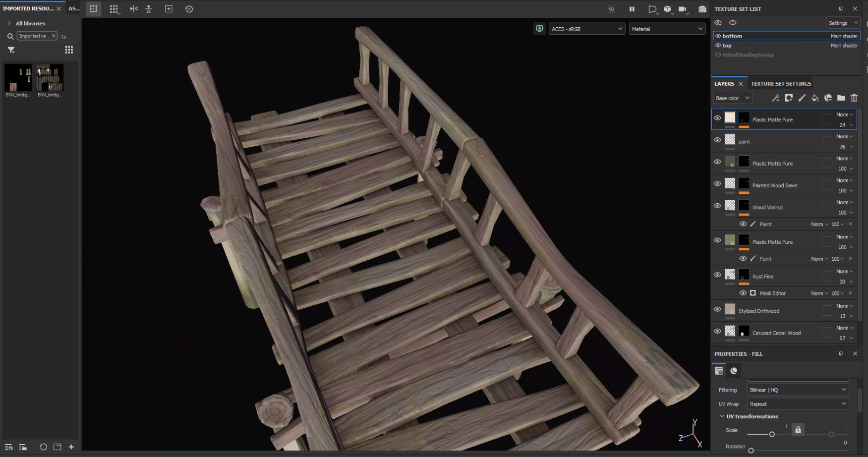
Task: Select the ENV_bridge texture thumbnail
Action: coord(18,78)
